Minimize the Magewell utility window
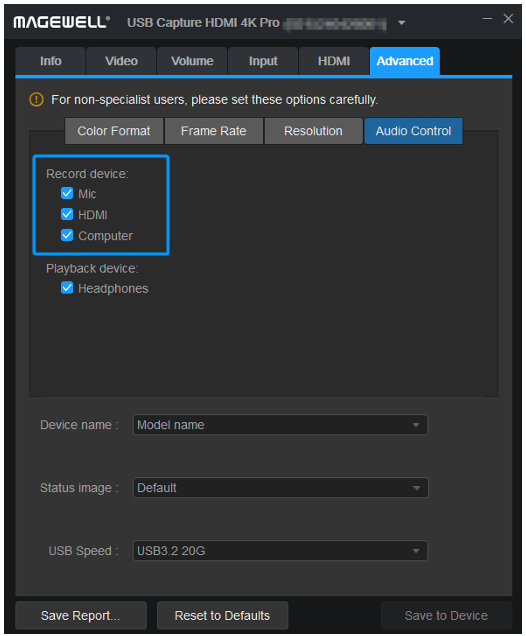The width and height of the screenshot is (526, 636). 487,19
